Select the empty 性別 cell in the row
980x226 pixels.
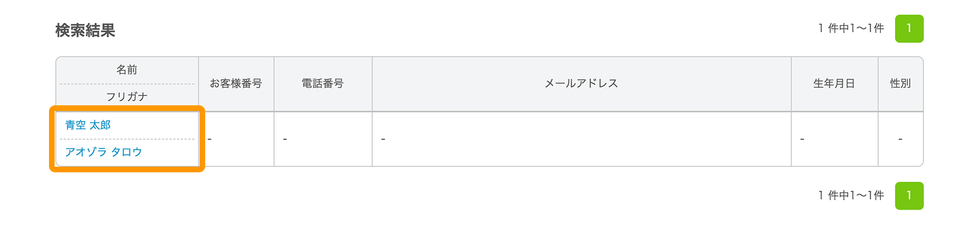(900, 139)
